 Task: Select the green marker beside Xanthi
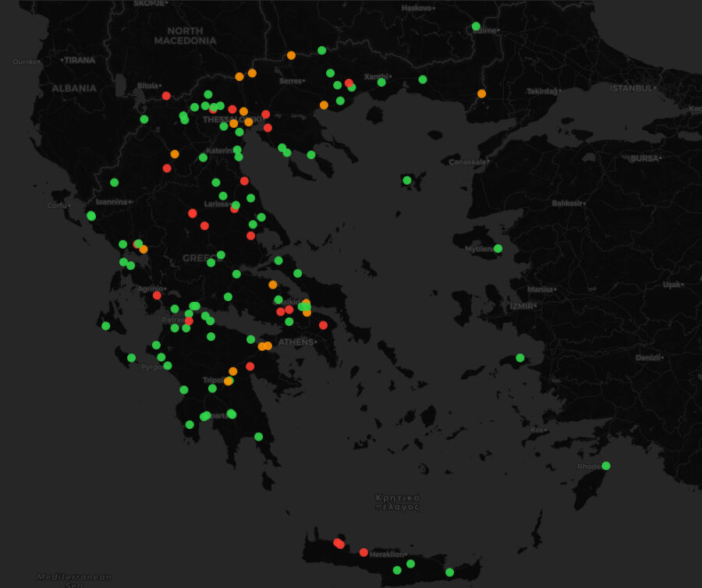[x=381, y=82]
